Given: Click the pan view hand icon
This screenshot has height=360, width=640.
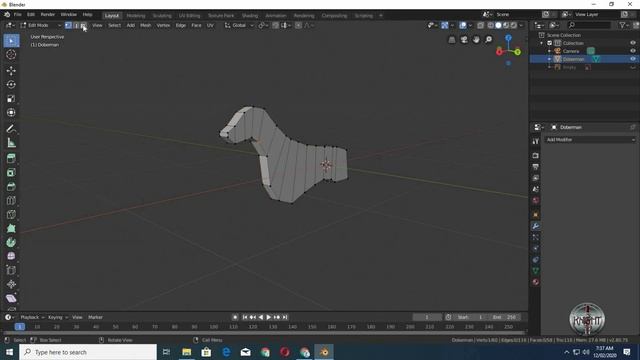Looking at the screenshot, I should tap(476, 40).
